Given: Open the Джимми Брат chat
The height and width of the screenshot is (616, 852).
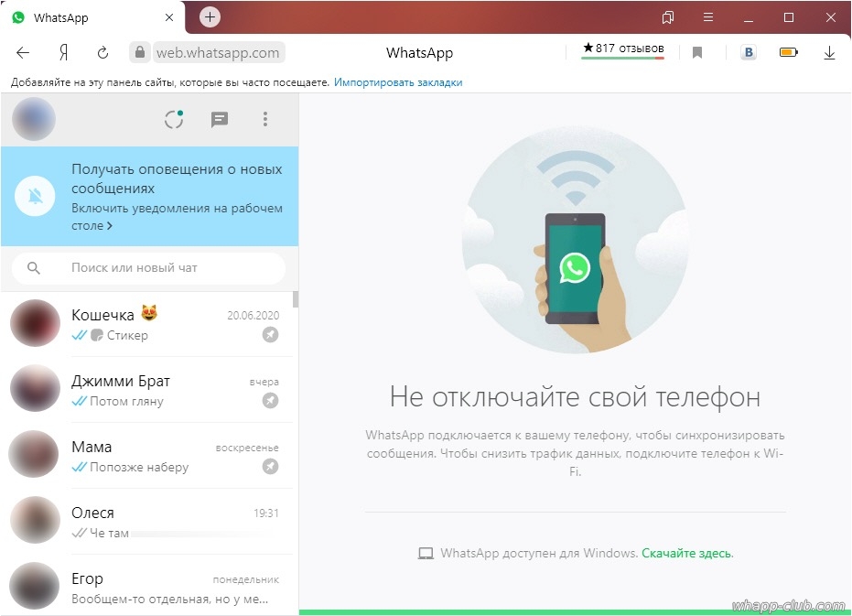Looking at the screenshot, I should [x=147, y=390].
